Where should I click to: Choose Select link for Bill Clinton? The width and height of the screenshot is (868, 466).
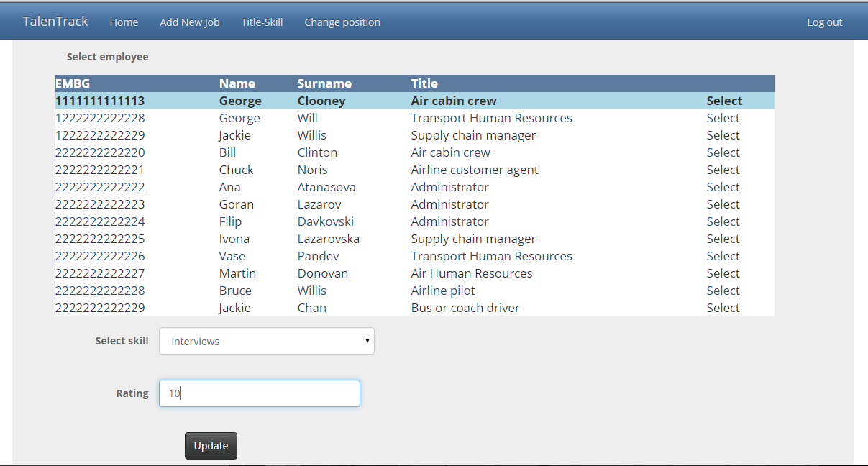pos(723,152)
